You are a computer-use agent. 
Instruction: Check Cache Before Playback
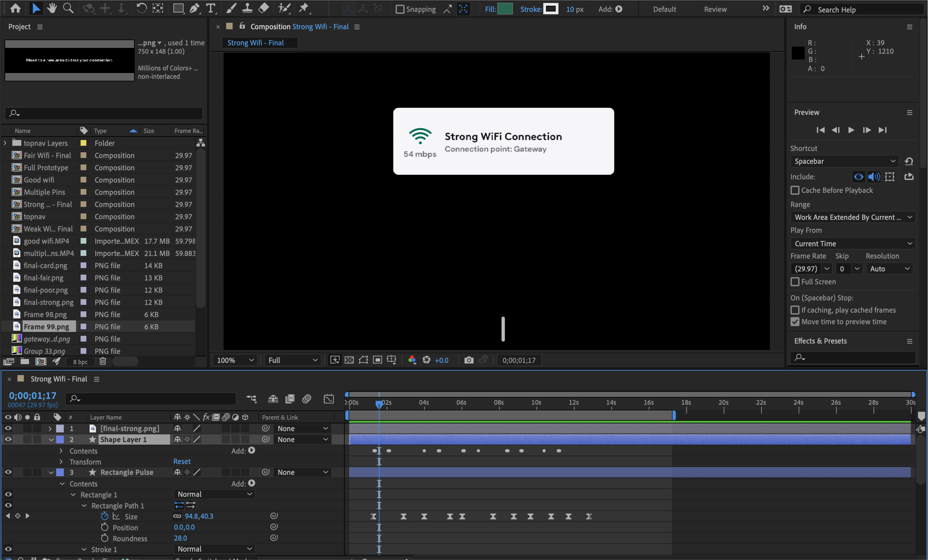pos(795,190)
